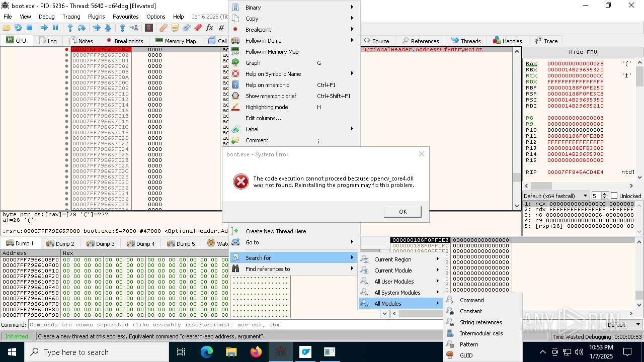Click the red error icon in dialog

pyautogui.click(x=241, y=182)
